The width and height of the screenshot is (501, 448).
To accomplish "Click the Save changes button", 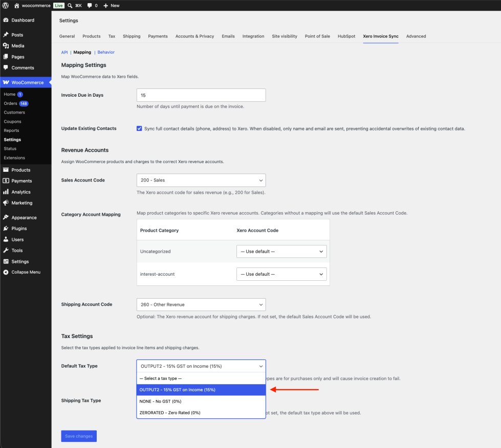I will (x=79, y=436).
